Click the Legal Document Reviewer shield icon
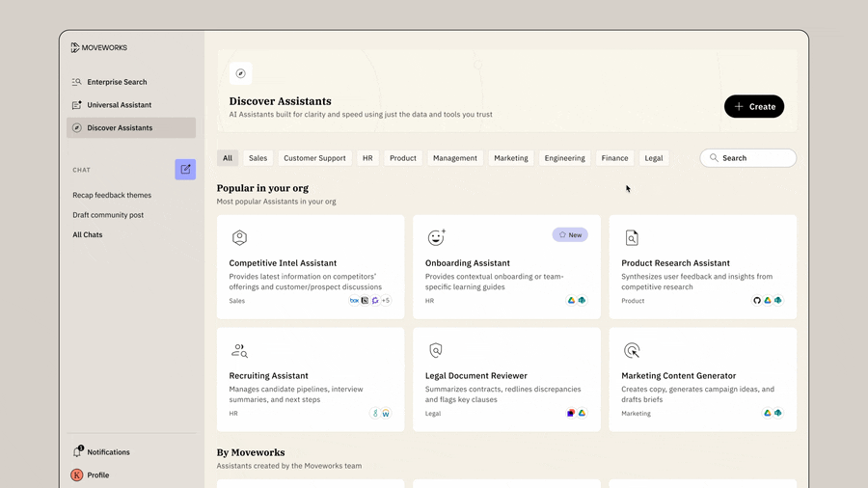Image resolution: width=868 pixels, height=488 pixels. 436,351
